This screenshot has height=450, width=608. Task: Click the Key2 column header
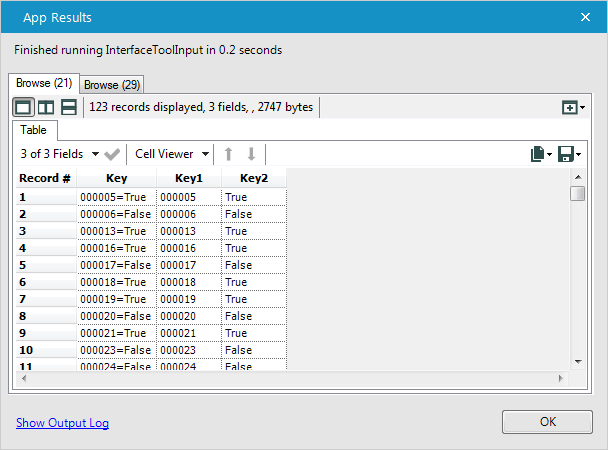(254, 178)
